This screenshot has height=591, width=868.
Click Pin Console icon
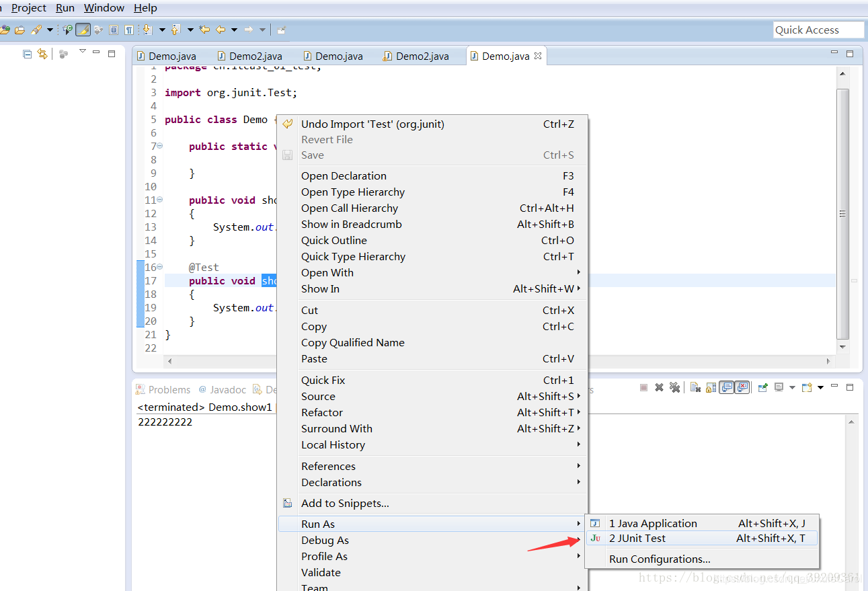(x=763, y=387)
